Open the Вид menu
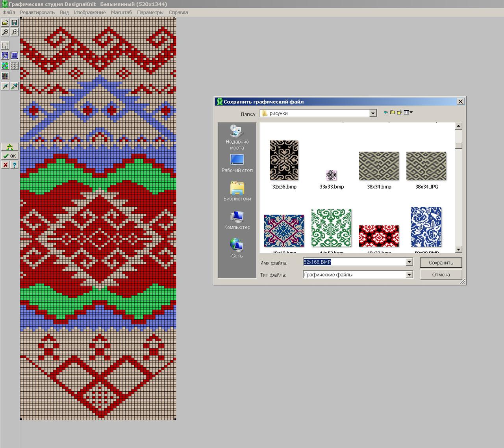Image resolution: width=504 pixels, height=448 pixels. (x=64, y=12)
